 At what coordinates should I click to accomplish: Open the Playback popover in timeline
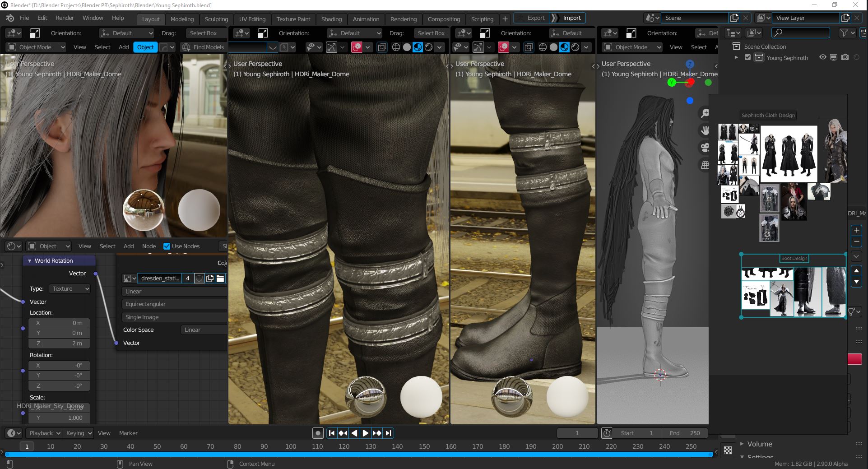[x=43, y=433]
